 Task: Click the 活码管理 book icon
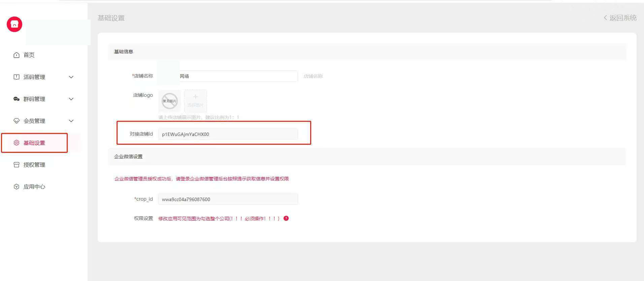coord(16,77)
